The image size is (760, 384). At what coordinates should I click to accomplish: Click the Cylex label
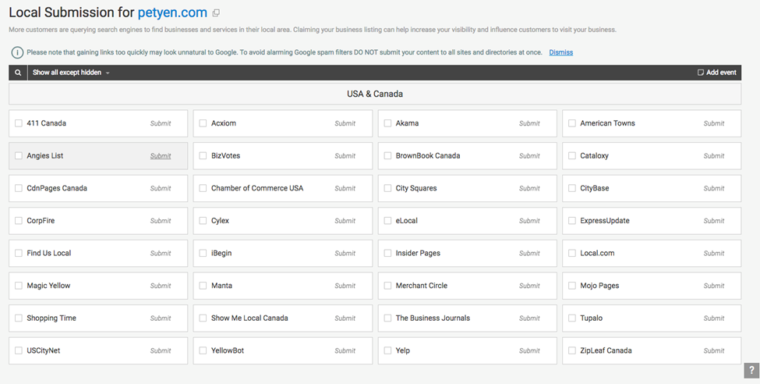220,221
